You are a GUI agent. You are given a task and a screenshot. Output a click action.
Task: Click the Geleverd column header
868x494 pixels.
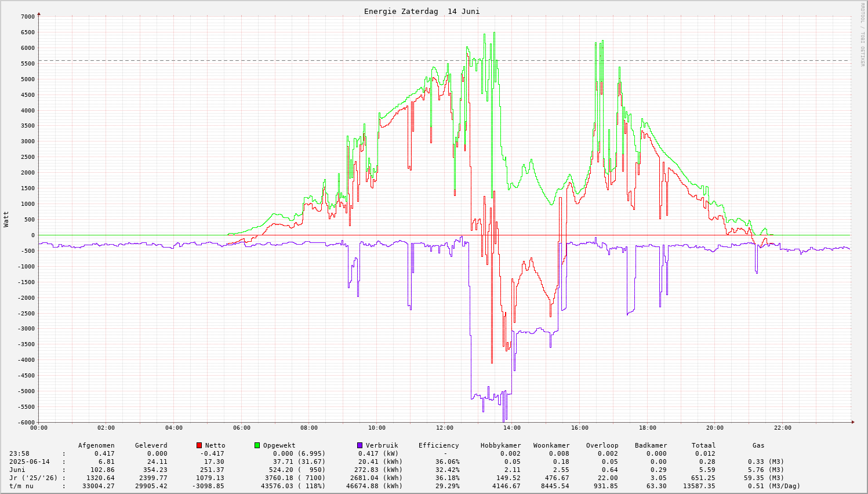click(151, 445)
